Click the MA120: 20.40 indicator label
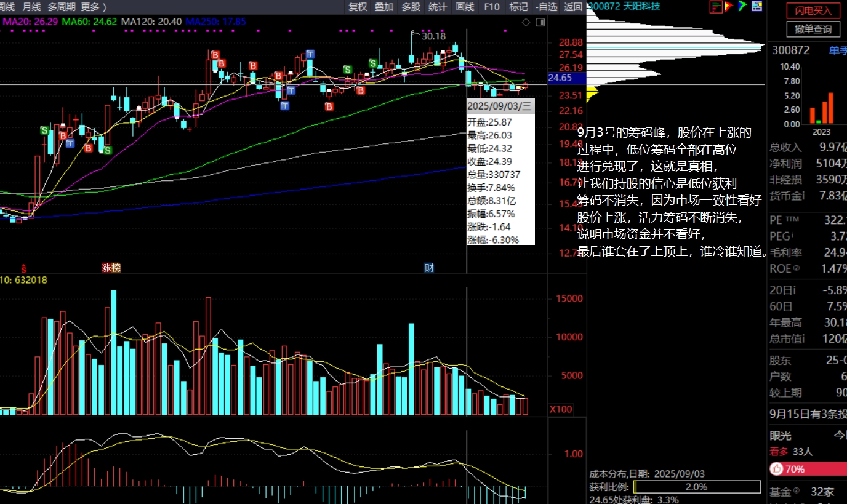Screen dimensions: 847x504 tap(151, 22)
